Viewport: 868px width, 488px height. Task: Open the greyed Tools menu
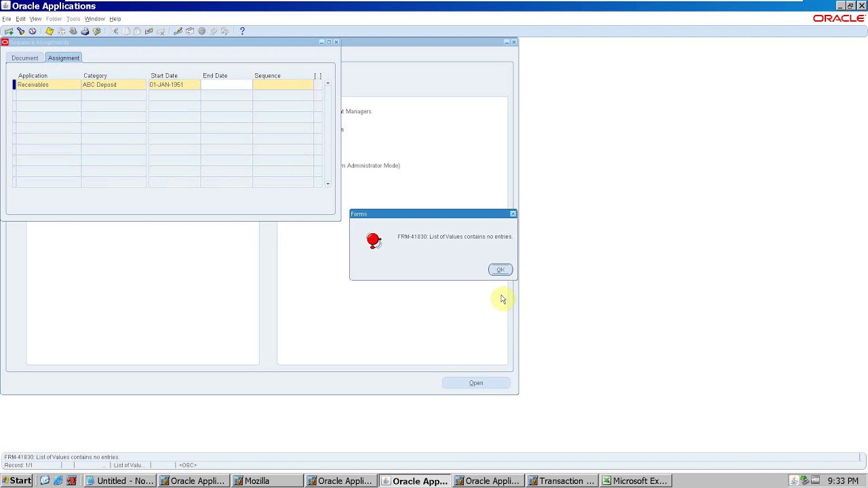[x=73, y=19]
